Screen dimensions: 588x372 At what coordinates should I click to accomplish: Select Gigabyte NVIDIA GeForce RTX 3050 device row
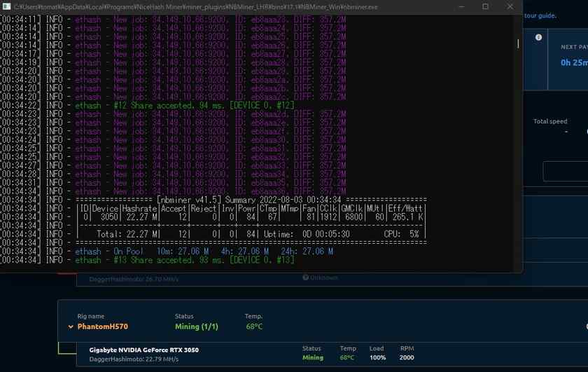tap(332, 354)
